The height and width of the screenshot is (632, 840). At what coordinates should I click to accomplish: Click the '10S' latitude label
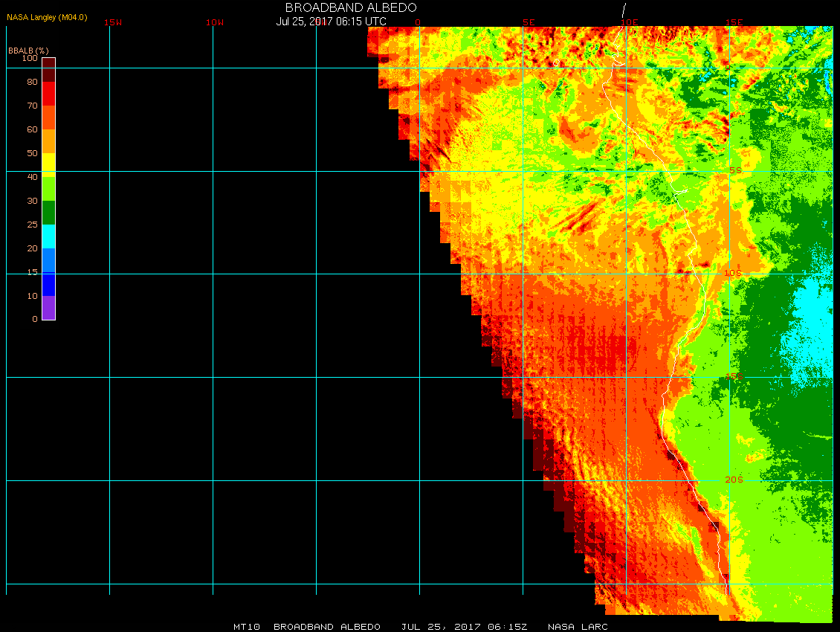pyautogui.click(x=733, y=274)
